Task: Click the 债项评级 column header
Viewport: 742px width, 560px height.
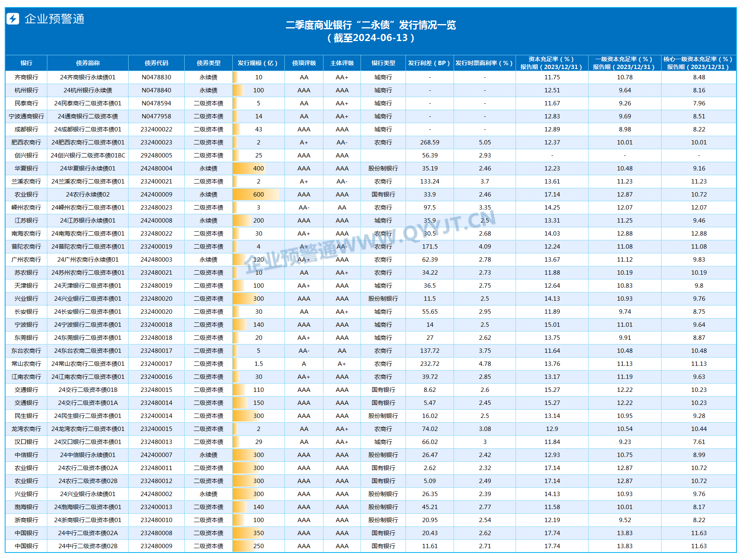Action: [x=304, y=63]
